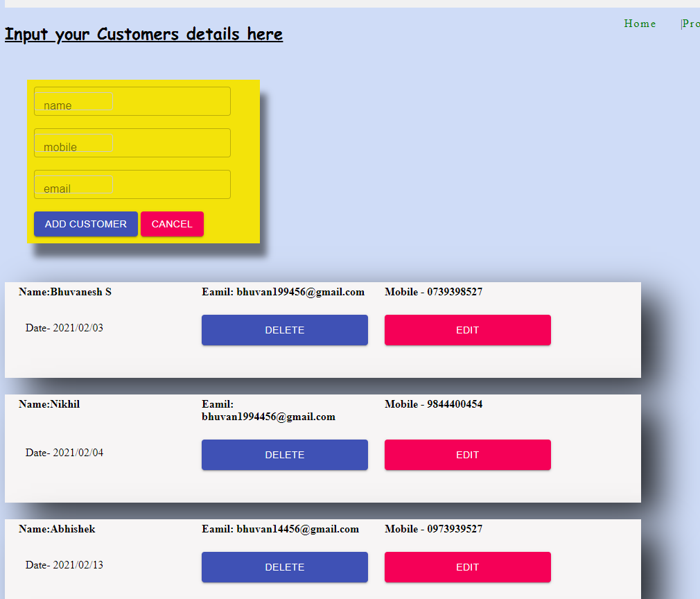Select the email input field
700x599 pixels.
tap(132, 184)
